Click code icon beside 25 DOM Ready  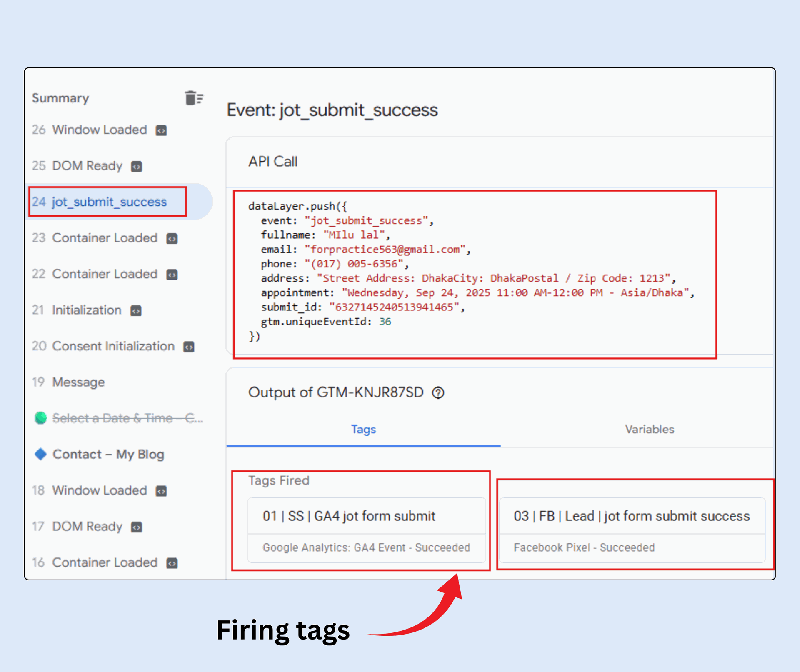(x=137, y=167)
